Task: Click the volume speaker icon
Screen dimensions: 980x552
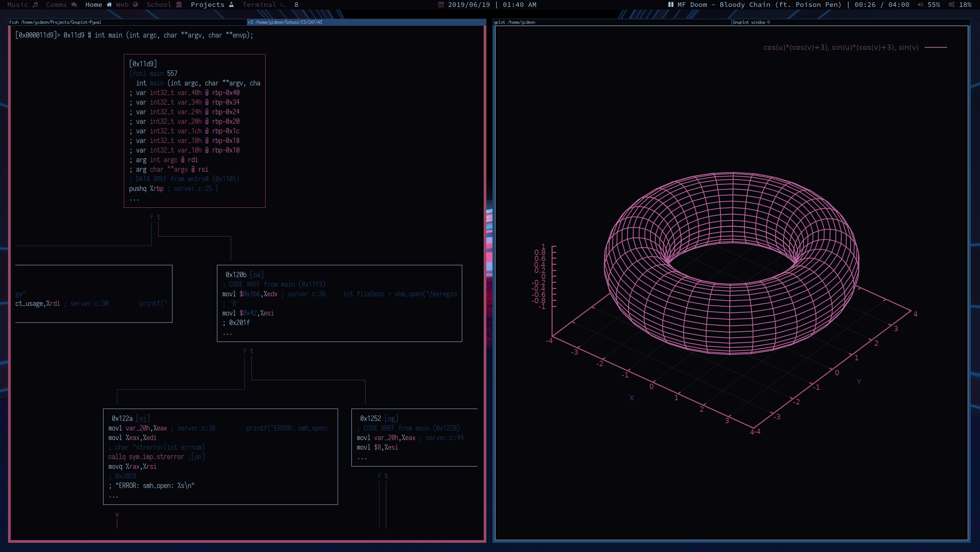Action: (x=920, y=5)
